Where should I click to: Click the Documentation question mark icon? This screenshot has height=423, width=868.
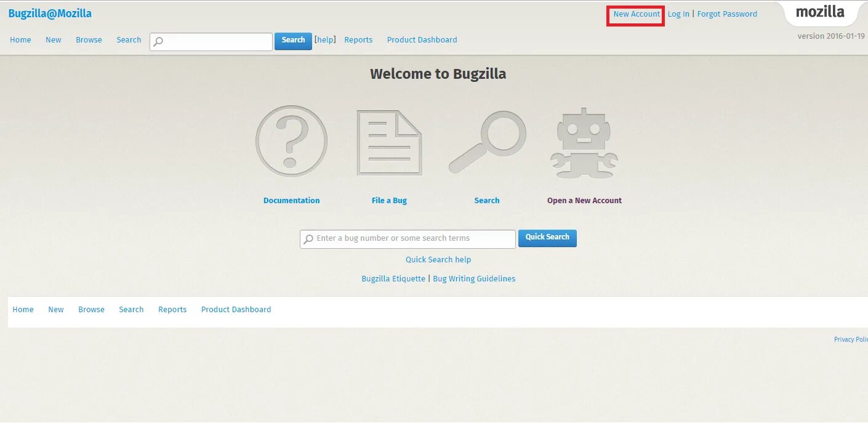coord(291,141)
